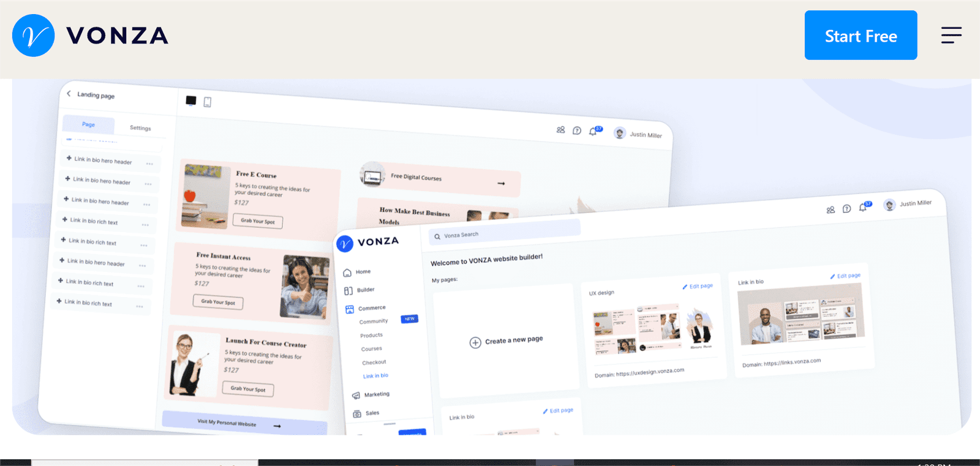Open the Link in bio page thumbnail

pos(801,315)
